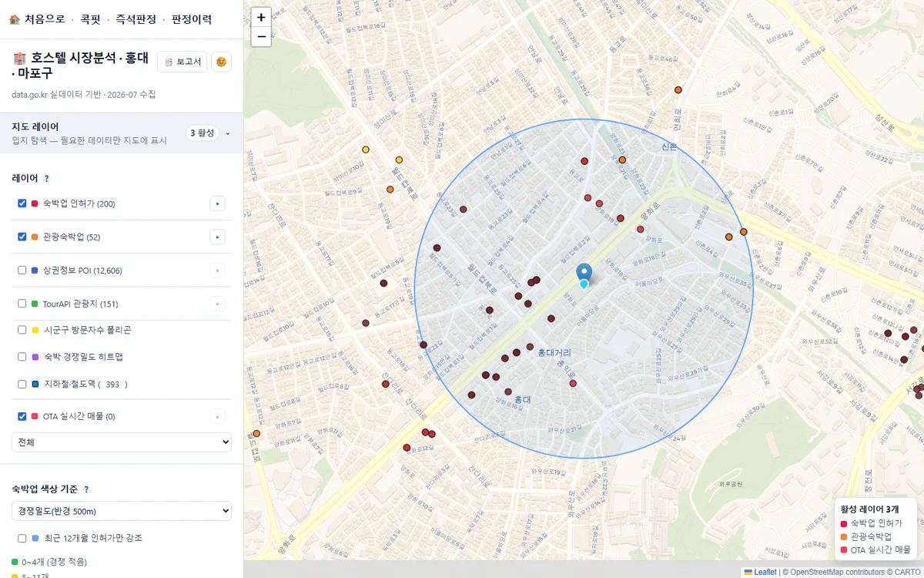Screen dimensions: 924x578
Task: Enable the 상권정보 POI layer checkbox
Action: [22, 271]
